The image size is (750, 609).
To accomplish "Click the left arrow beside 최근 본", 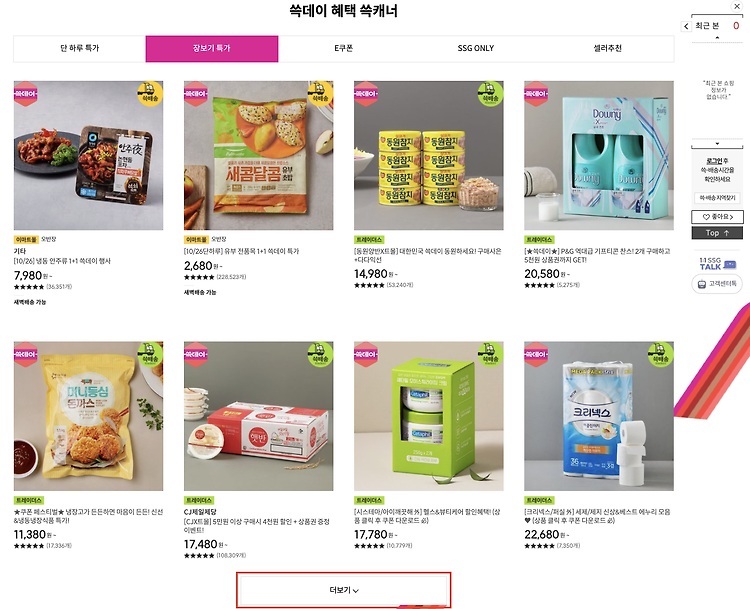I will pyautogui.click(x=686, y=26).
